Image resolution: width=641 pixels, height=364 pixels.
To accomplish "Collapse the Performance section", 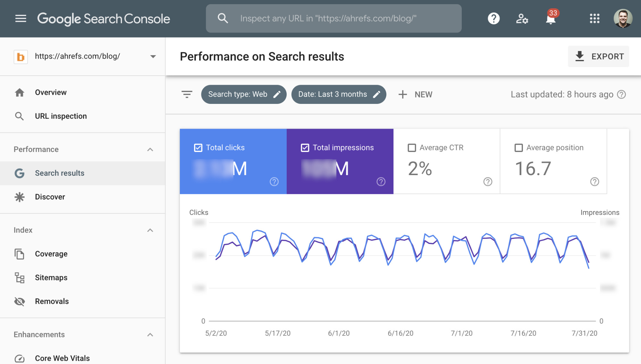I will tap(150, 149).
